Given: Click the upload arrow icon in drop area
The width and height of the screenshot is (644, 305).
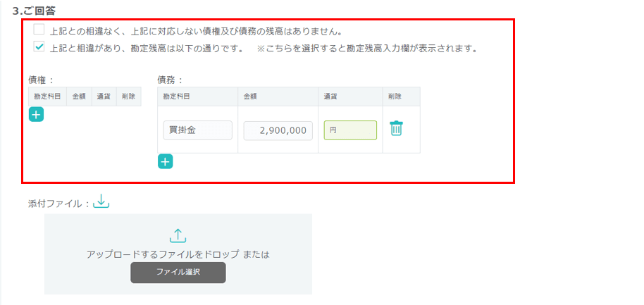Looking at the screenshot, I should point(178,236).
